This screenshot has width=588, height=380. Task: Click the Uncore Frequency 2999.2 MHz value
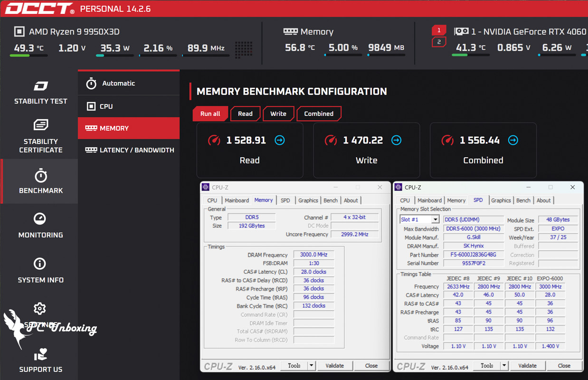tap(355, 234)
